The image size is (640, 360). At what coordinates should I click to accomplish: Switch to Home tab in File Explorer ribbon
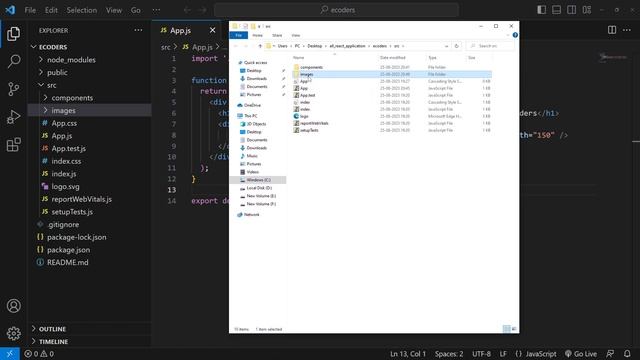(258, 36)
